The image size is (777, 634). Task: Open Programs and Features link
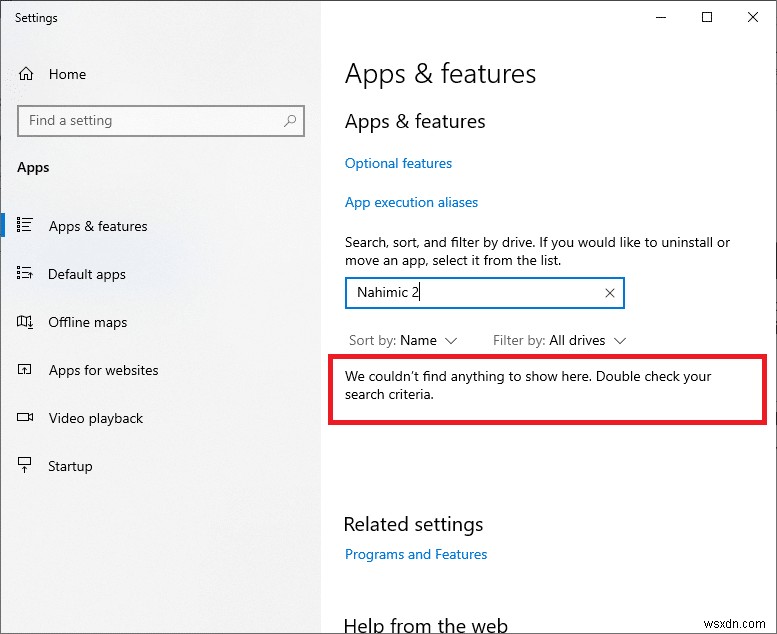(416, 554)
